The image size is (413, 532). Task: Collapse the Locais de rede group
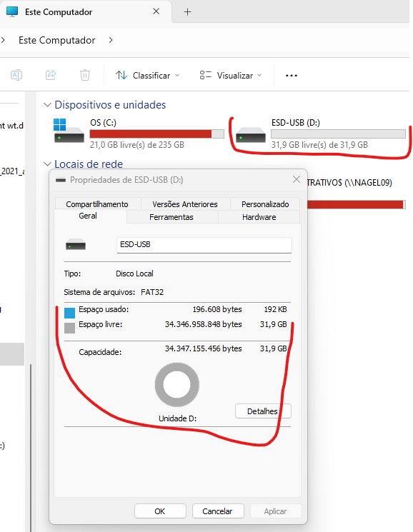coord(47,164)
